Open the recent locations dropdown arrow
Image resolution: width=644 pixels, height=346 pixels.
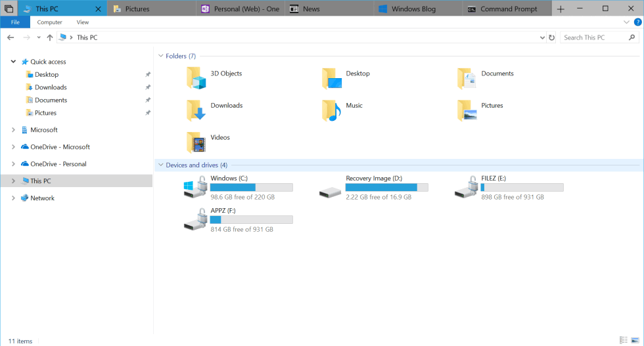tap(39, 37)
